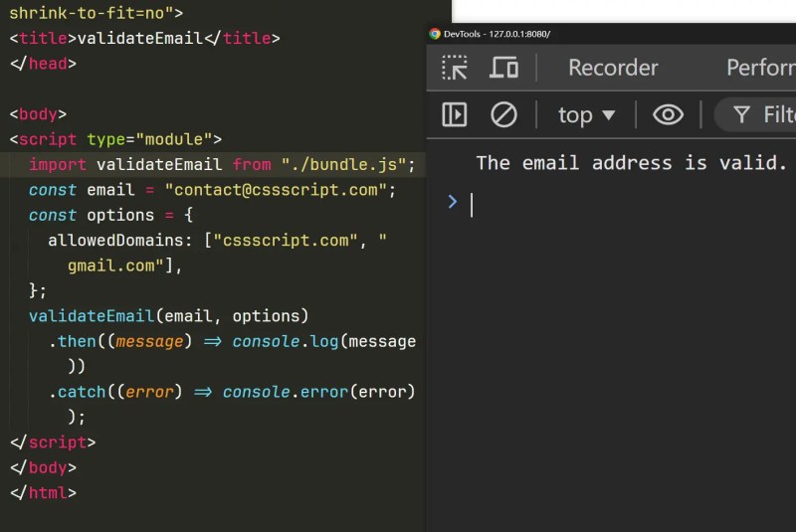The height and width of the screenshot is (532, 796).
Task: Click the Chrome logo in DevTools title bar
Action: (435, 34)
